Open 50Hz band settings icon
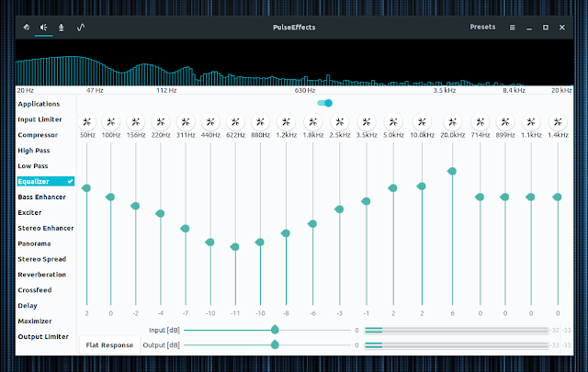The width and height of the screenshot is (588, 372). tap(87, 122)
